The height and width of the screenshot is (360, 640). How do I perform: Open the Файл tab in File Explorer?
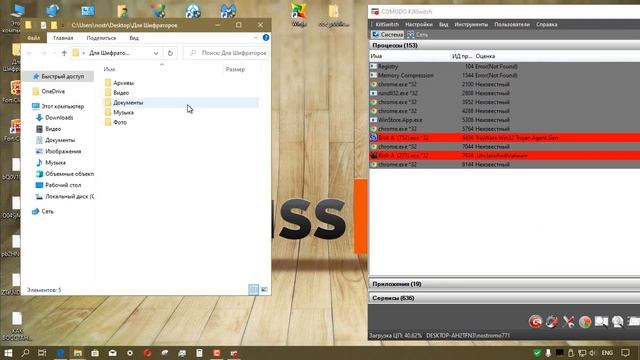click(33, 38)
